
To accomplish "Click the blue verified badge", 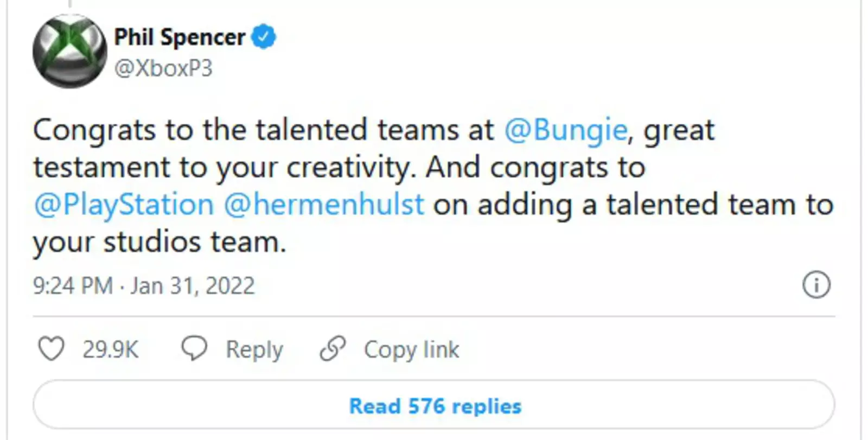I will pos(264,37).
